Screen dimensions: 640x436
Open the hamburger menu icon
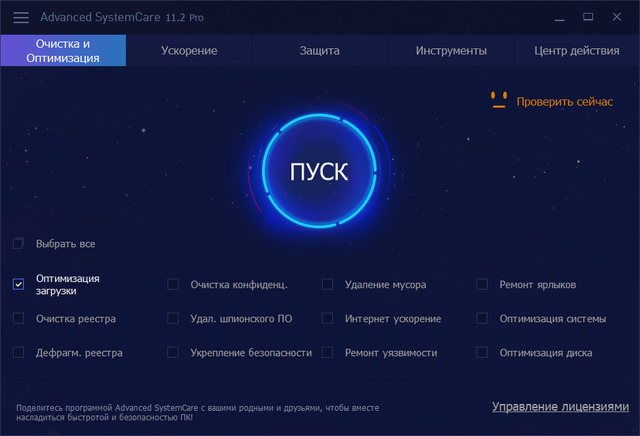(x=21, y=17)
